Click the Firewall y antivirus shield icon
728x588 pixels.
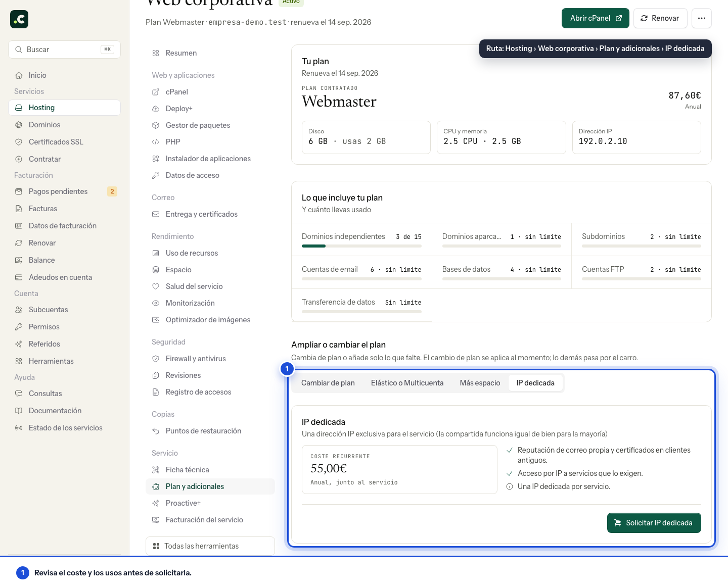tap(156, 359)
